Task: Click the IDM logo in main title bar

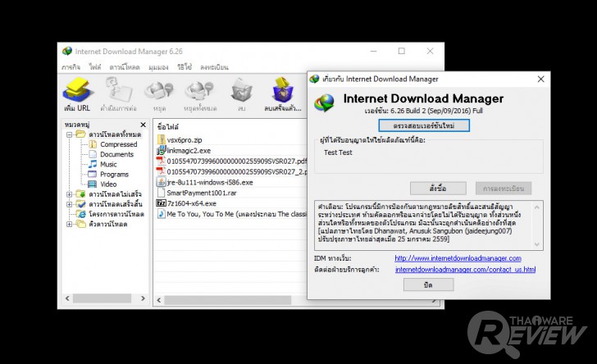Action: (x=67, y=51)
